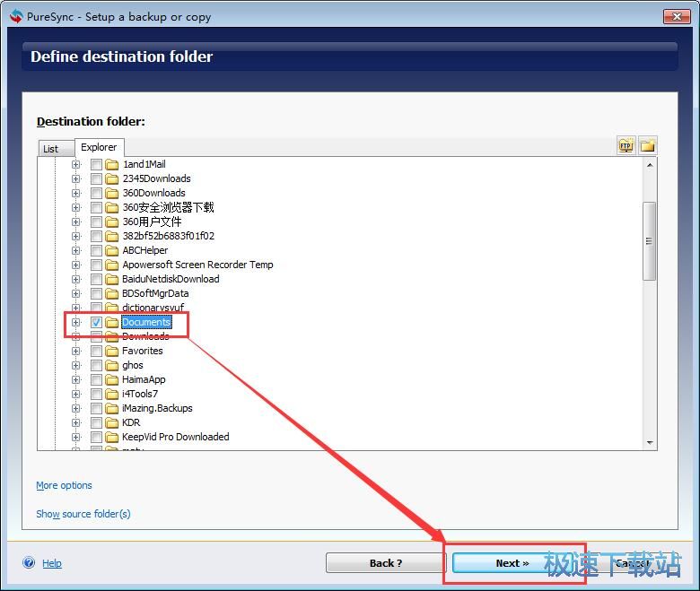Switch to the List tab
This screenshot has height=591, width=700.
pos(57,149)
